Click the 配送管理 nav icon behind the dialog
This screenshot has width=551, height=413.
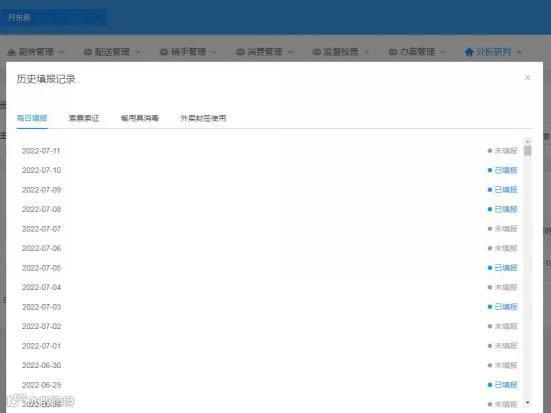88,52
